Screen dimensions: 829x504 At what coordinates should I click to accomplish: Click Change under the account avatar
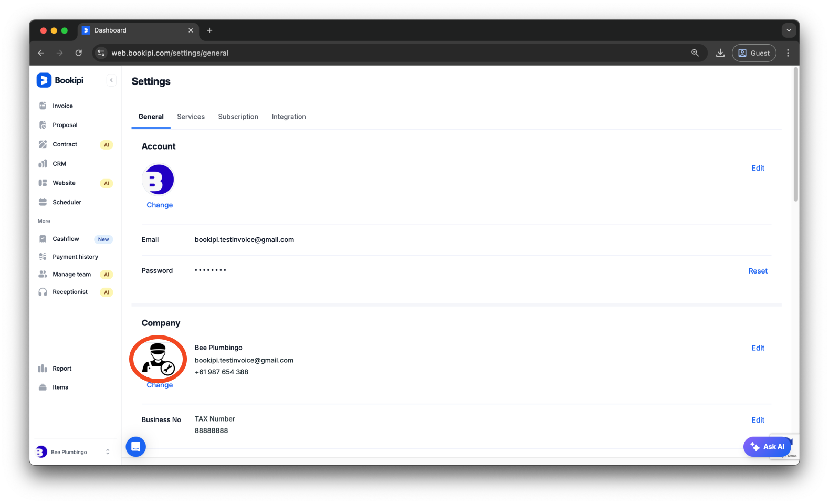pyautogui.click(x=160, y=205)
